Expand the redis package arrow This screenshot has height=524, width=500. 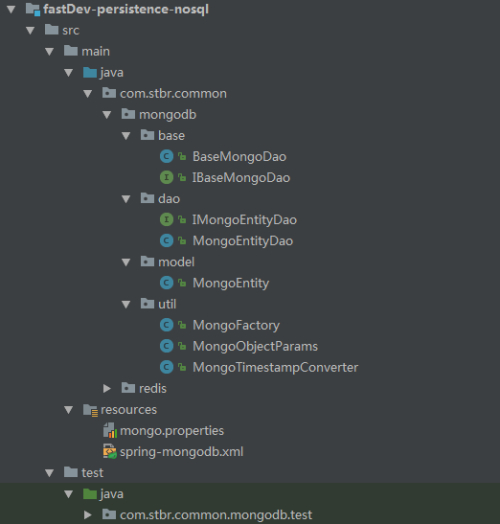pyautogui.click(x=107, y=388)
